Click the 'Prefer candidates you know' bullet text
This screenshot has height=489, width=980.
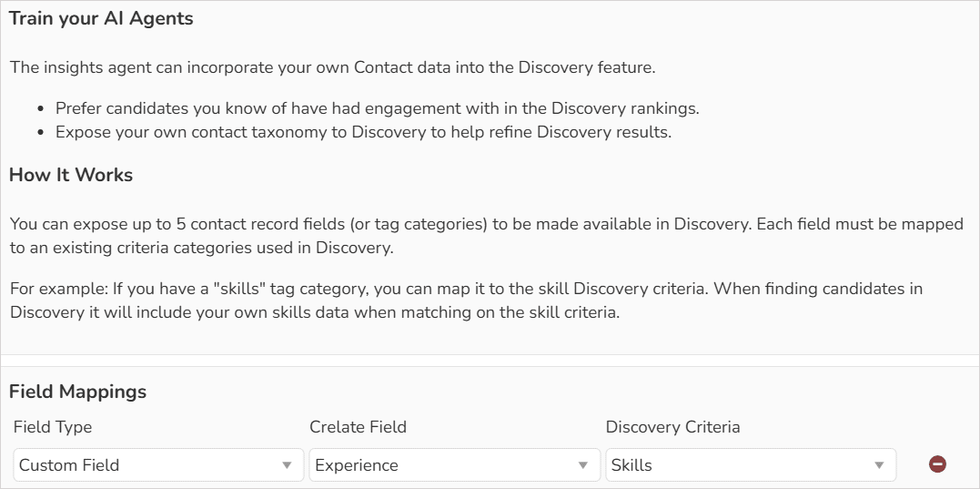tap(377, 108)
